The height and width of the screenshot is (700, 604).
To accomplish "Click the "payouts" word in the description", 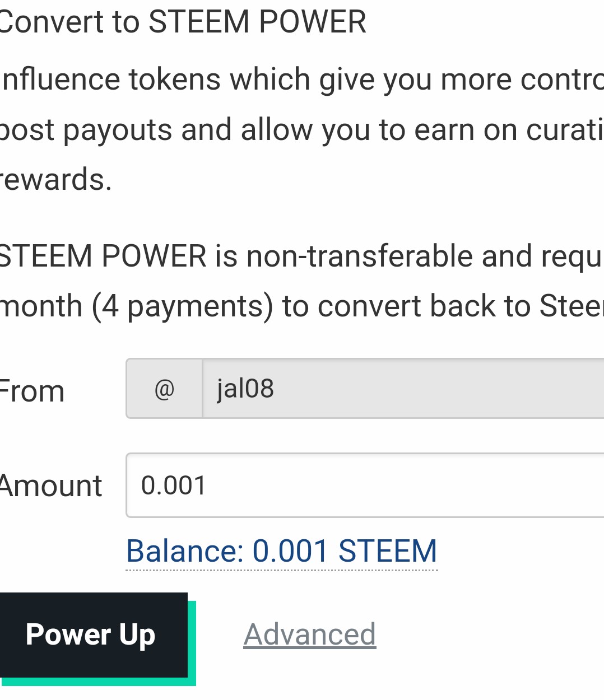I will [117, 130].
